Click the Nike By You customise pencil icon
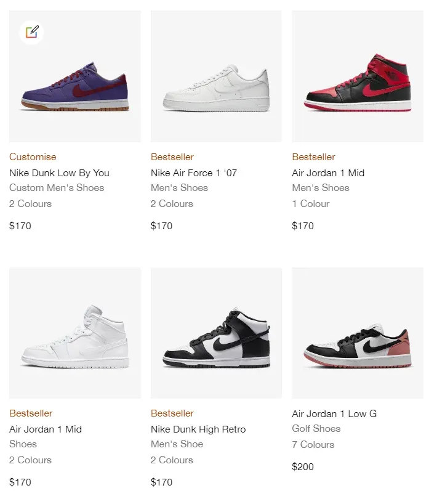The width and height of the screenshot is (437, 504). 30,33
